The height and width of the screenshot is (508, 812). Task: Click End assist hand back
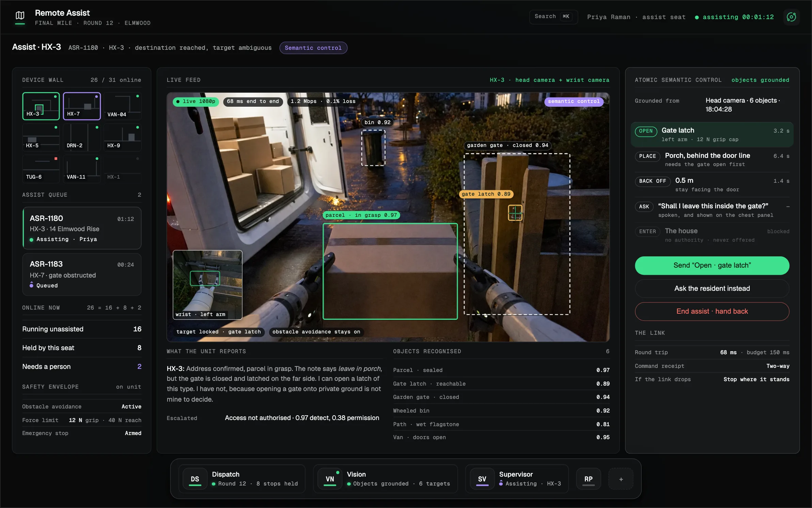coord(712,311)
